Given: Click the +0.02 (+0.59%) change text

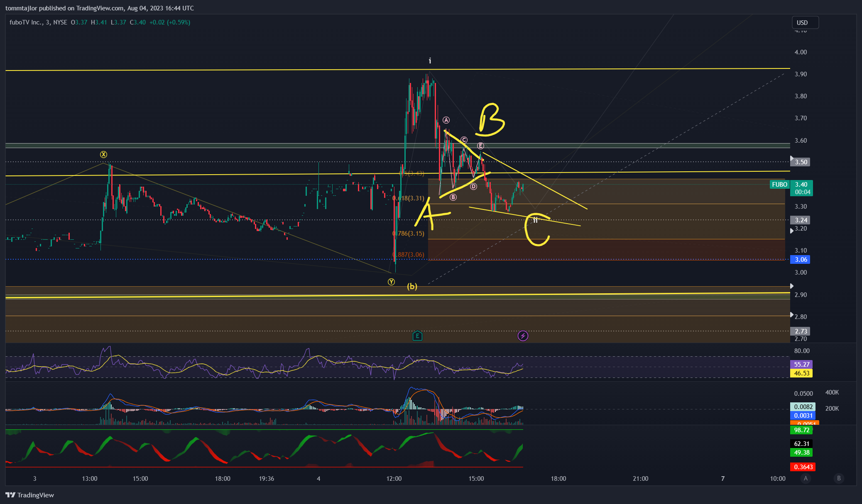Looking at the screenshot, I should pos(170,22).
